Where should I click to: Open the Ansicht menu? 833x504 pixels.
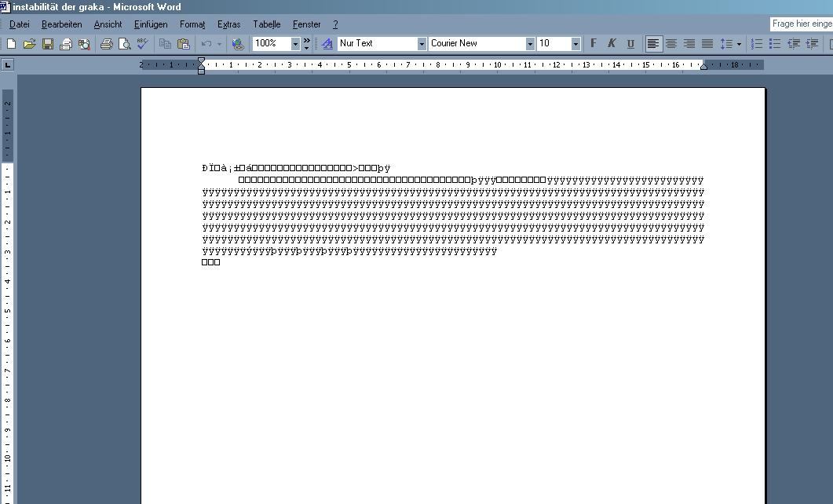(x=108, y=24)
